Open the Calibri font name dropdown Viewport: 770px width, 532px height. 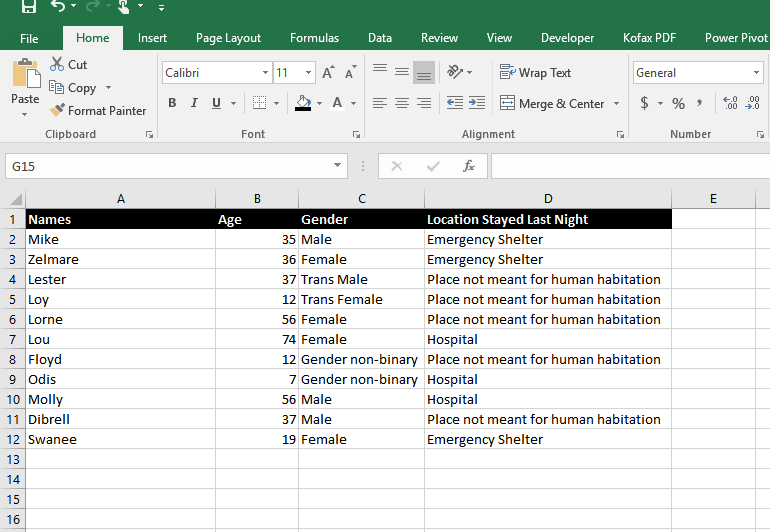[265, 73]
